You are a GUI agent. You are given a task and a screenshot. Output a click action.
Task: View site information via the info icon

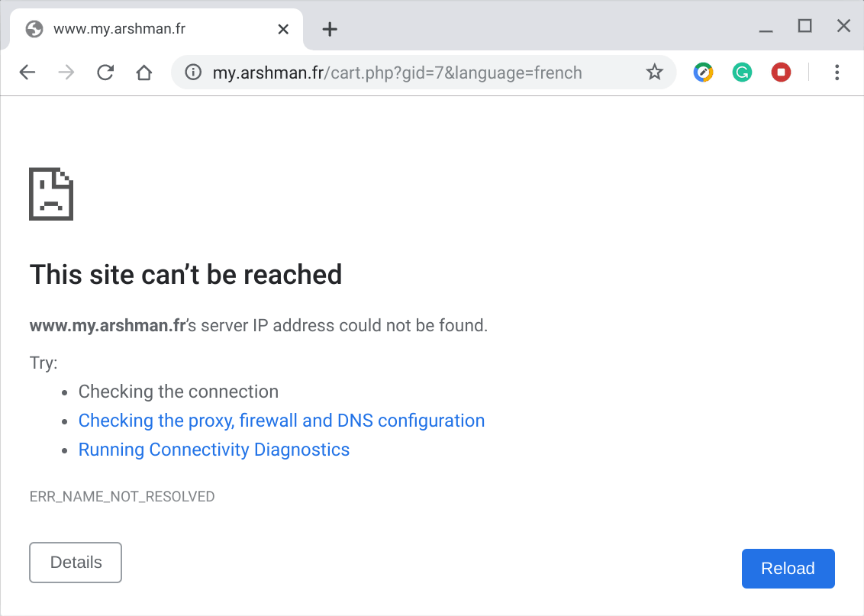(x=193, y=73)
